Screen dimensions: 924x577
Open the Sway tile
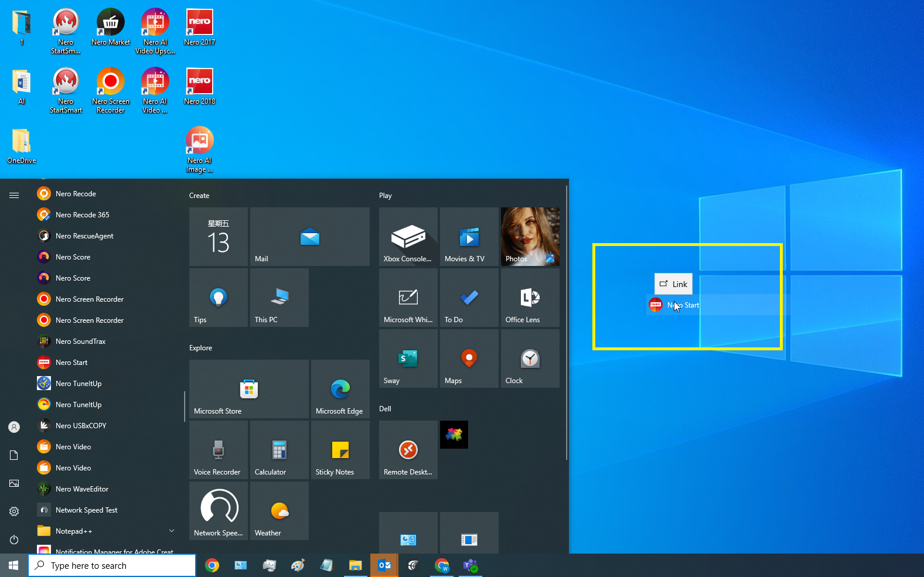(x=408, y=359)
